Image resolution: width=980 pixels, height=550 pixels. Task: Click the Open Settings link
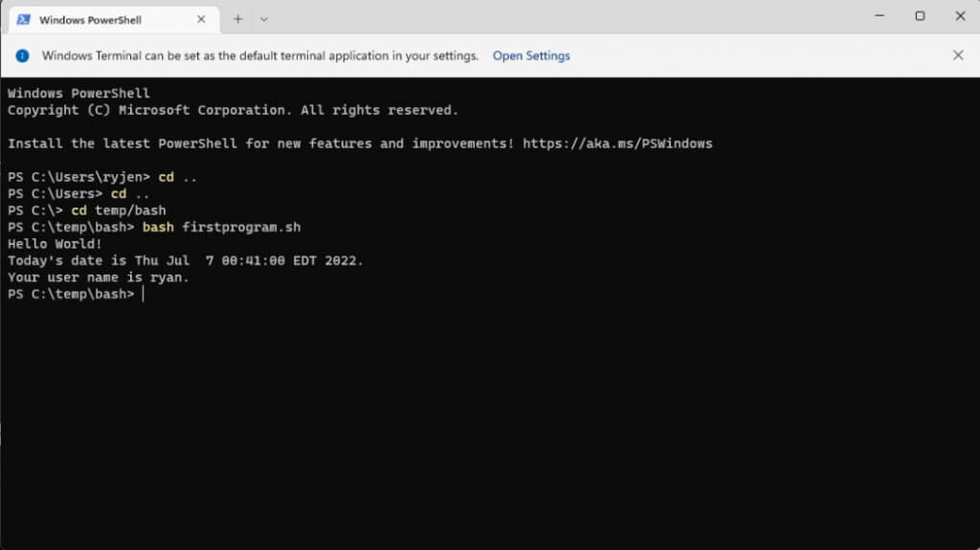point(531,55)
